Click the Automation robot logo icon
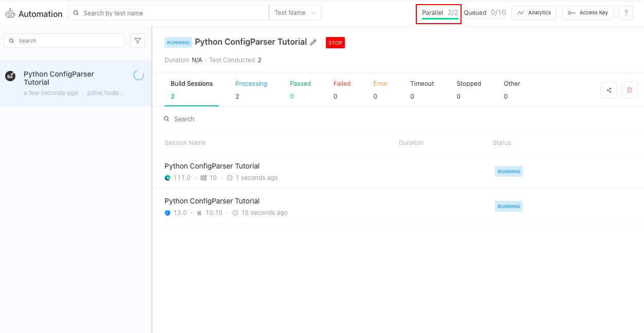644x333 pixels. click(x=10, y=13)
